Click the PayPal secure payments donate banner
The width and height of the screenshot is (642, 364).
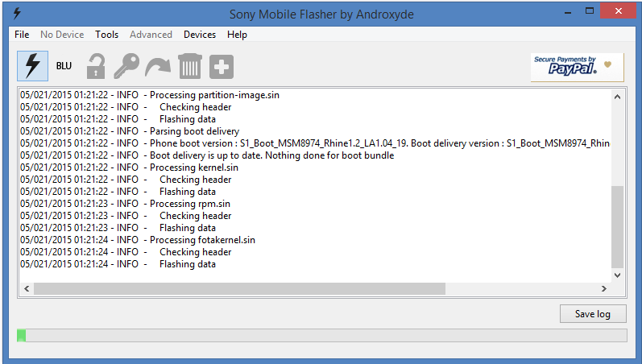tap(578, 67)
